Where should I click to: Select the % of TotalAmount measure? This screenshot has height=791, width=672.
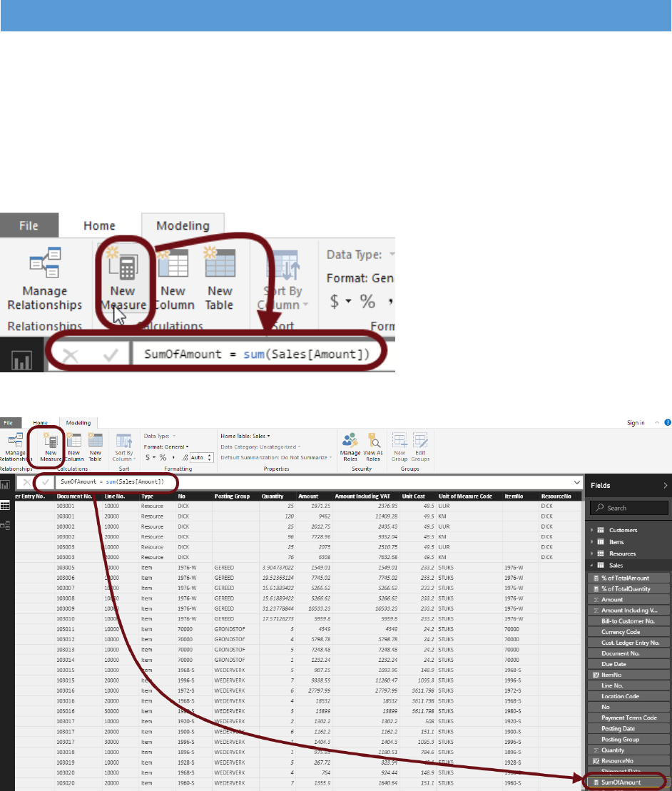click(x=629, y=578)
